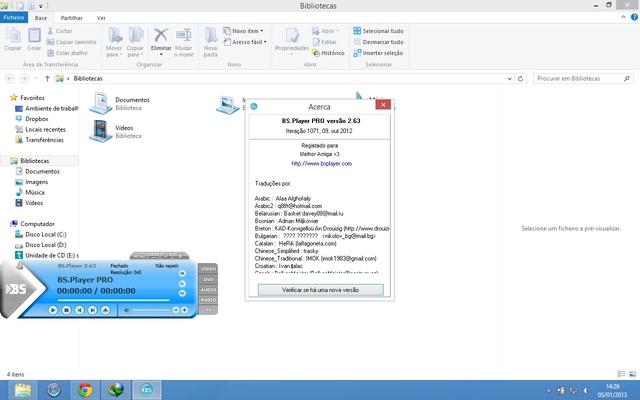Click BS.Player volume slider
Viewport: 640px width, 400px height.
tap(151, 310)
